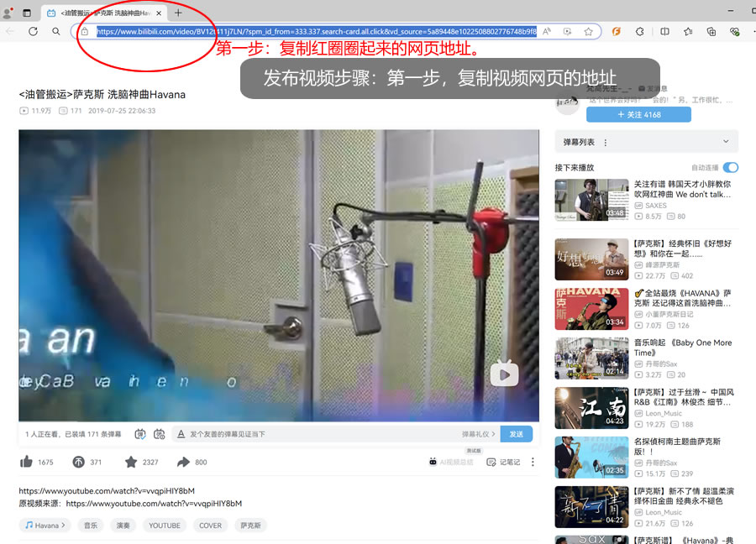Click the orange extension icon in toolbar
The image size is (756, 544).
[617, 31]
